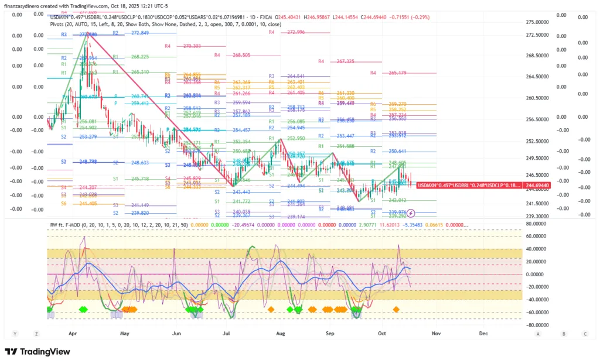The width and height of the screenshot is (600, 364).
Task: Click the TradingView logo
Action: tap(37, 351)
